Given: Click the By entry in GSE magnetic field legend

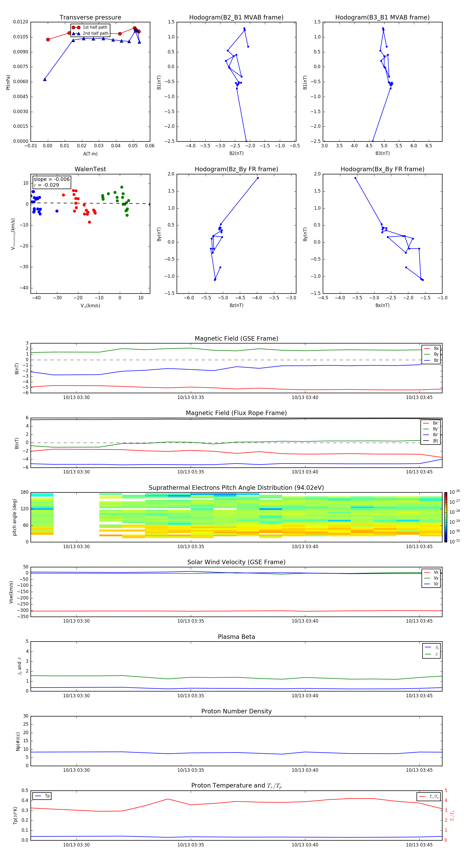Looking at the screenshot, I should [x=431, y=354].
